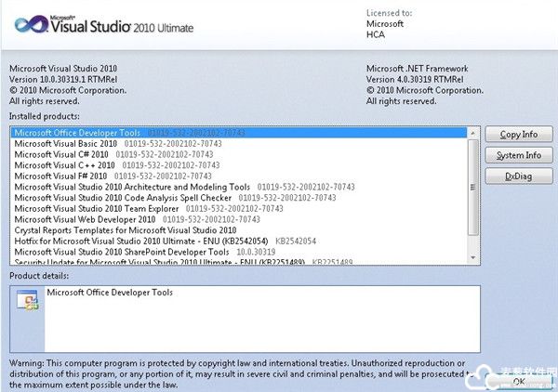Click Version 10.0.30319.1 RTMRel text
The width and height of the screenshot is (558, 392).
[x=63, y=79]
